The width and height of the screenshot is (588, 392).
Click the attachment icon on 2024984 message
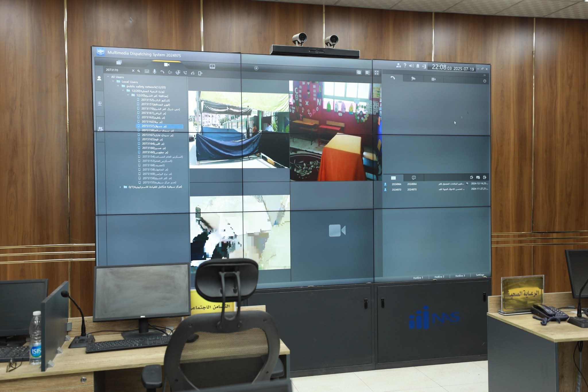coord(467,183)
